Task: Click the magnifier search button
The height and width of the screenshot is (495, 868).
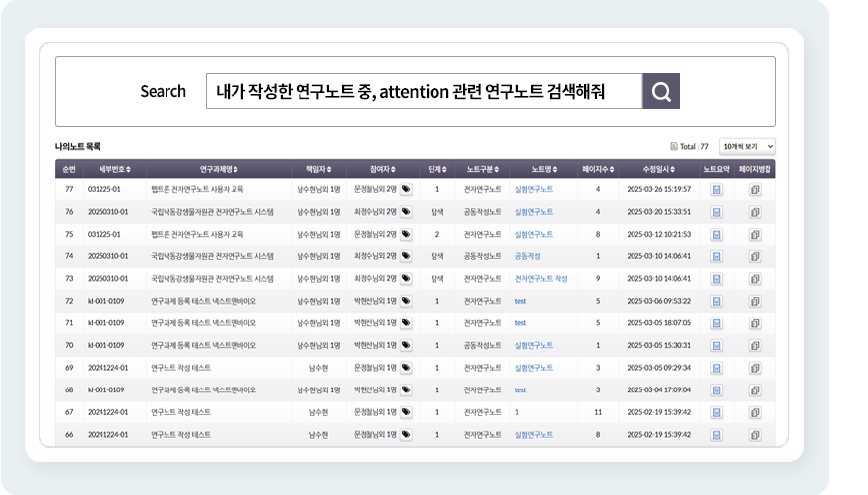Action: pos(661,92)
